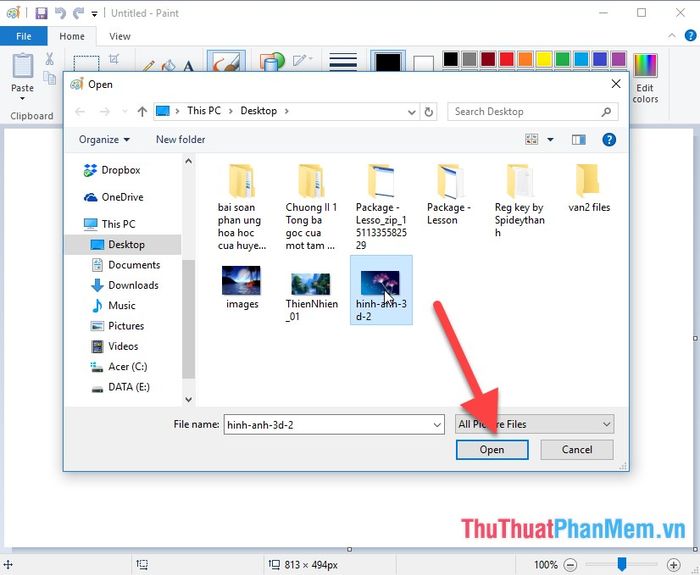Open the File name history dropdown arrow
Screen dimensions: 700x575
click(437, 425)
